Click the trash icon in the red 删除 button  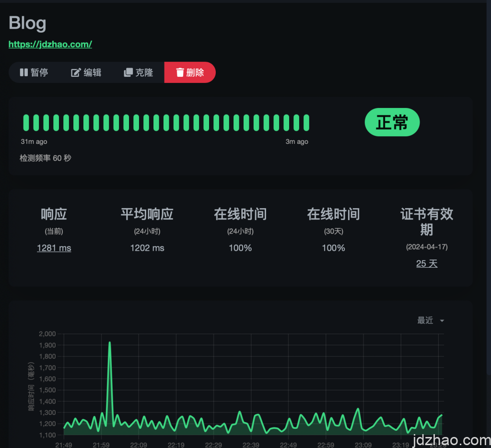(180, 72)
